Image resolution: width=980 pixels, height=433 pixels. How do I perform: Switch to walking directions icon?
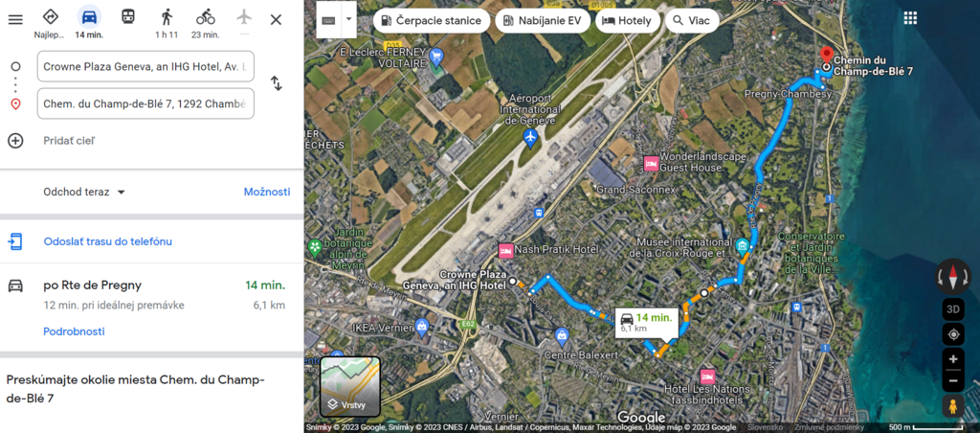click(x=167, y=17)
